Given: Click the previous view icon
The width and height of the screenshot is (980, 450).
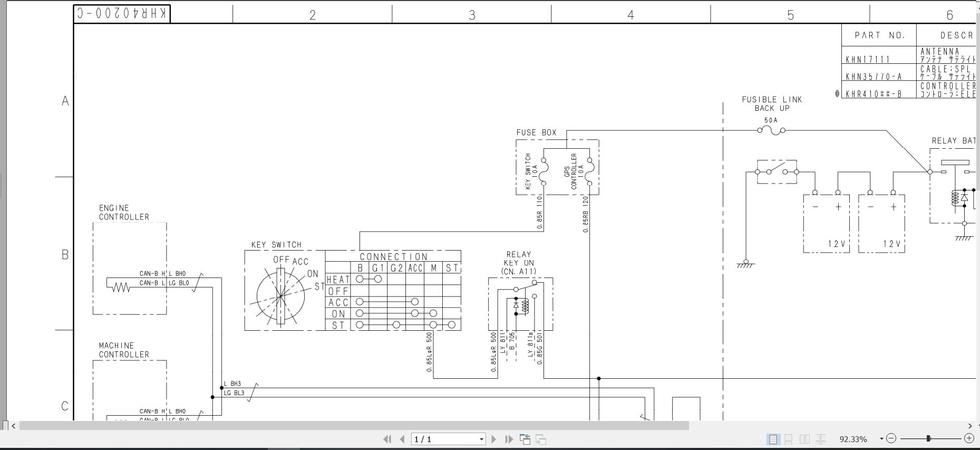Looking at the screenshot, I should click(x=525, y=439).
